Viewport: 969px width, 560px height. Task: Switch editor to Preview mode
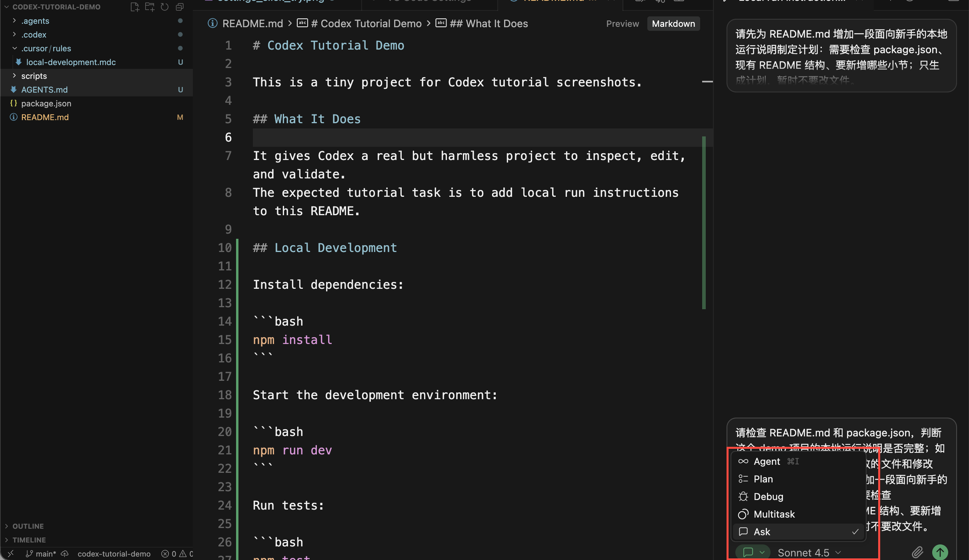(623, 24)
